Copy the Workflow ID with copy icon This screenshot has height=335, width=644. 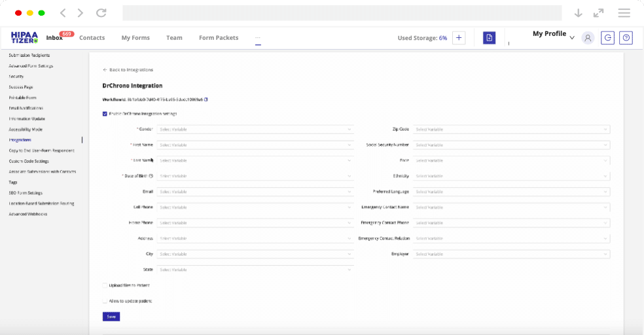206,99
